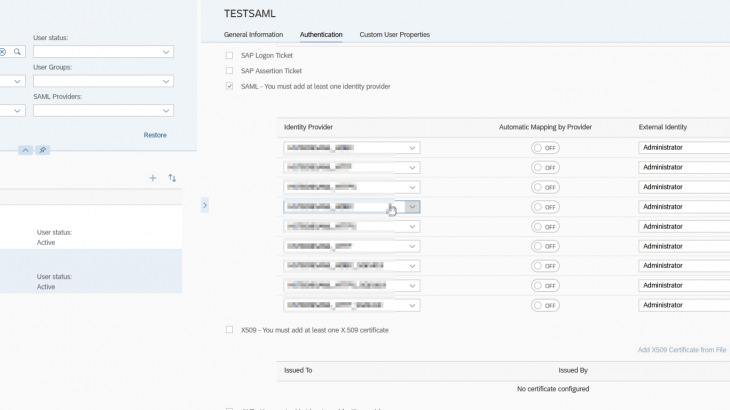
Task: Expand the side panel splitter arrow
Action: [x=205, y=205]
